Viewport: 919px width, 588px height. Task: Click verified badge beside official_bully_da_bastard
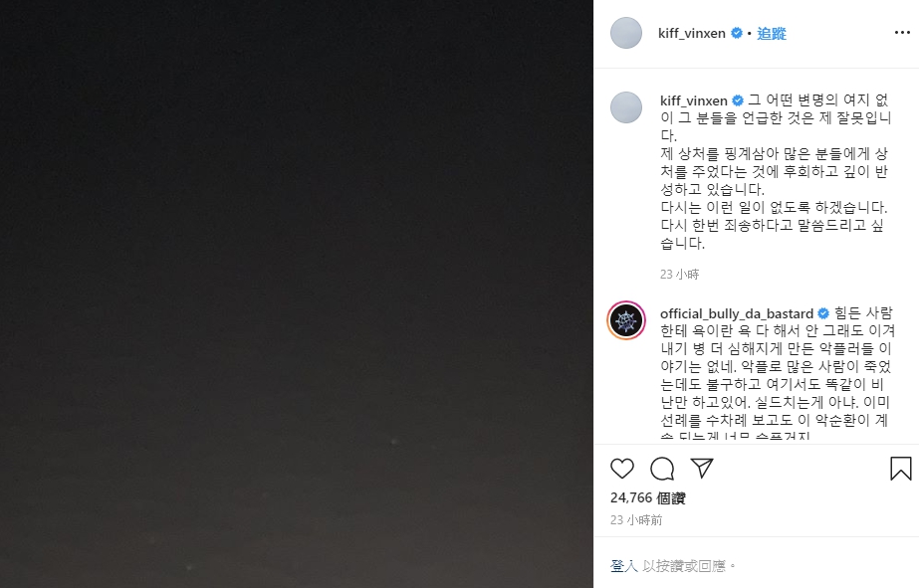tap(822, 314)
